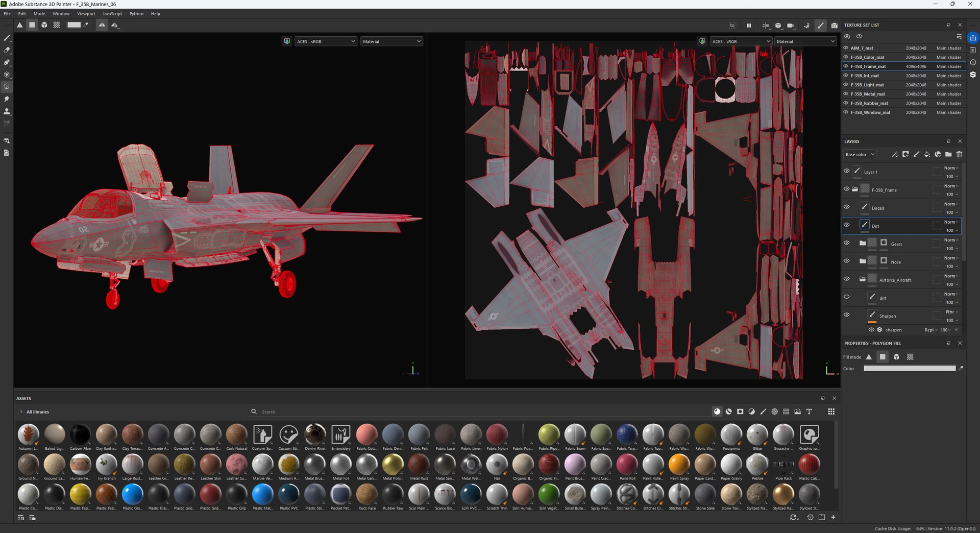Select the F-35B_Rubber_mat texture set
The width and height of the screenshot is (980, 533).
[x=903, y=103]
